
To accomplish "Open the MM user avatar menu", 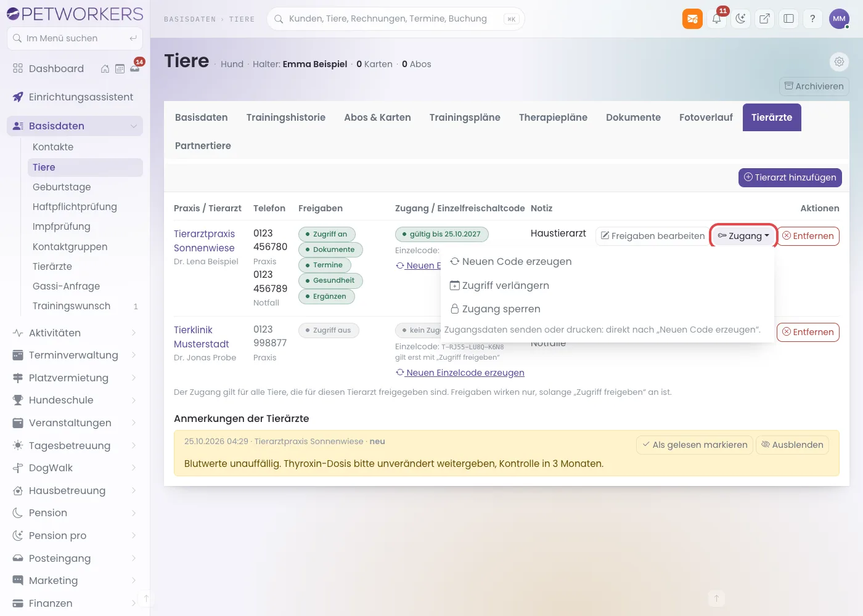I will 839,18.
